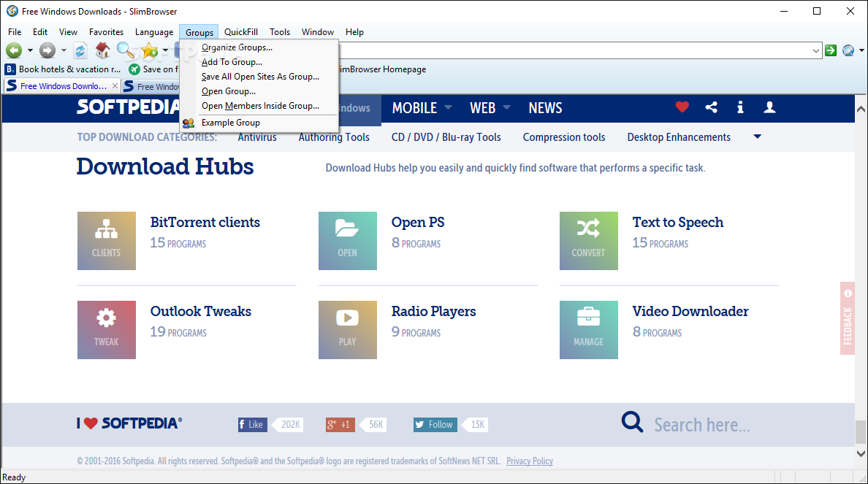Screen dimensions: 868x484
Task: Expand the Forward button history dropdown arrow
Action: click(64, 50)
